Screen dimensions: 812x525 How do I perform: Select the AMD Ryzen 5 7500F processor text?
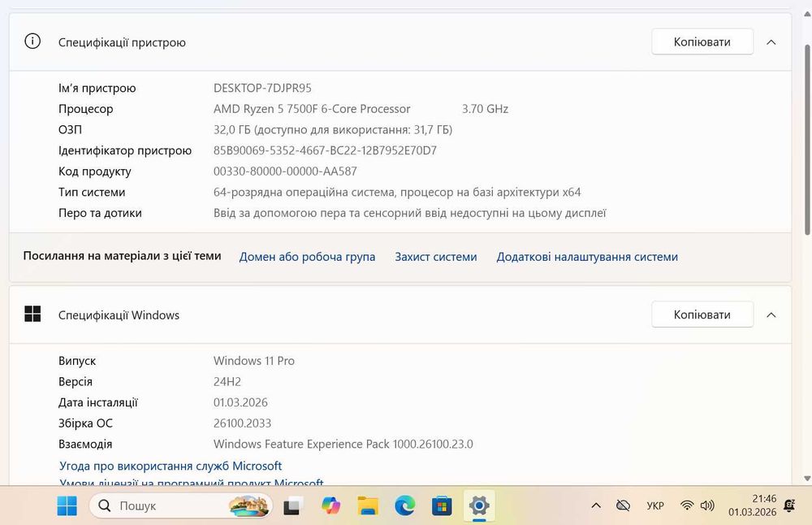tap(312, 109)
